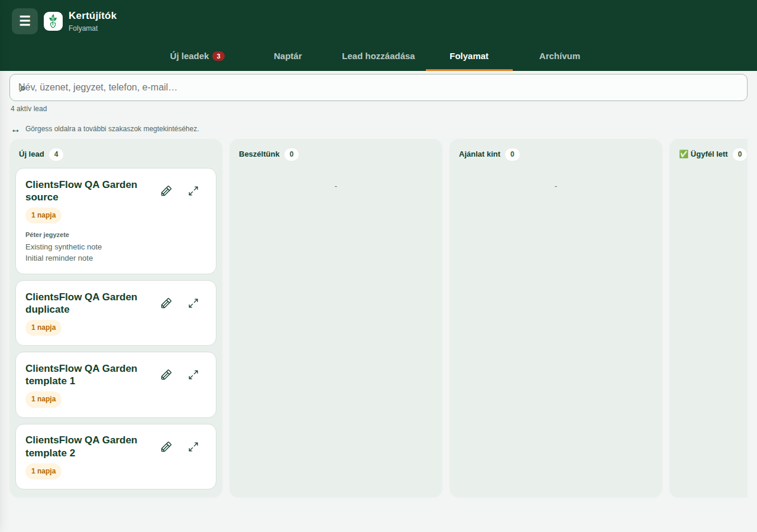Image resolution: width=757 pixels, height=532 pixels.
Task: Switch to the Új leadek tab
Action: 197,56
